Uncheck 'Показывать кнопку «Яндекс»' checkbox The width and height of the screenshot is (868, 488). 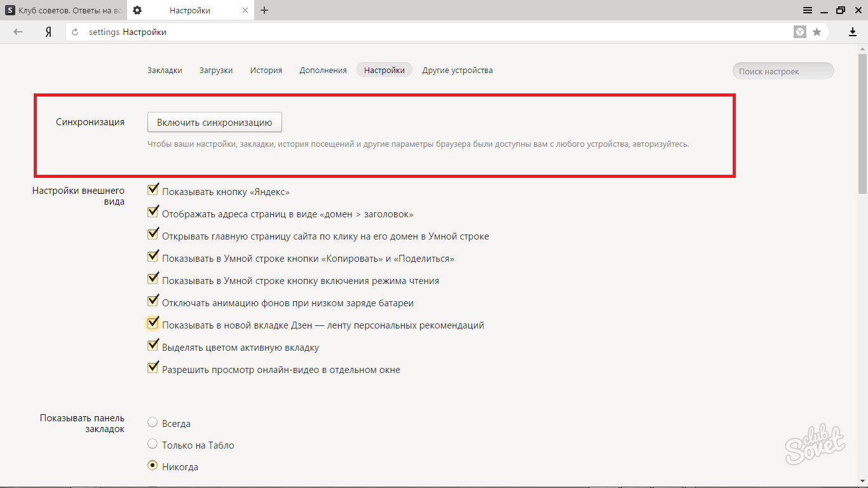coord(153,189)
